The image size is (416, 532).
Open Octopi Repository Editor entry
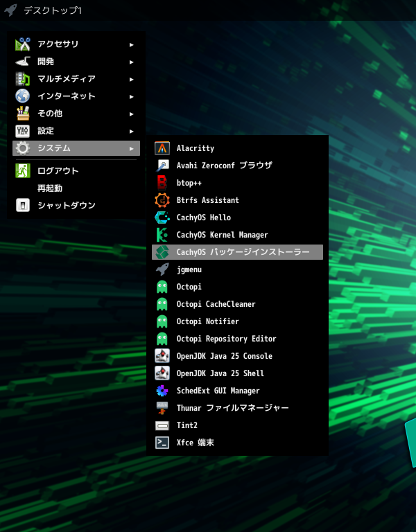click(237, 339)
